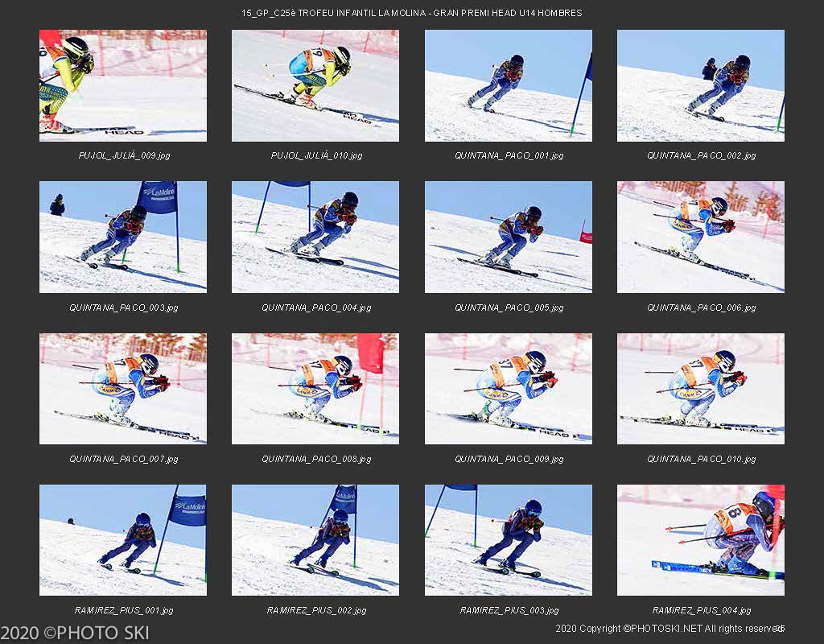Open RAMIREZ_PIUS_002.jpg photo
This screenshot has width=824, height=644.
315,540
